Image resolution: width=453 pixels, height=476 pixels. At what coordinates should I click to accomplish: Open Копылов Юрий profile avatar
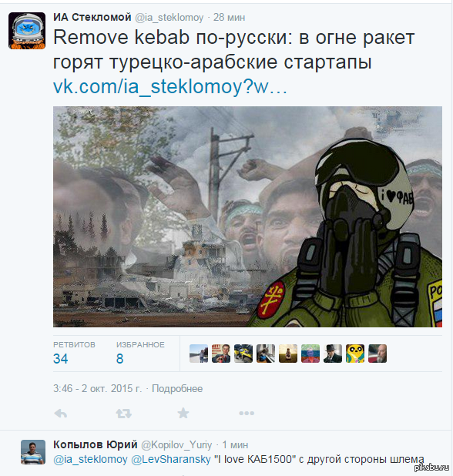click(33, 452)
